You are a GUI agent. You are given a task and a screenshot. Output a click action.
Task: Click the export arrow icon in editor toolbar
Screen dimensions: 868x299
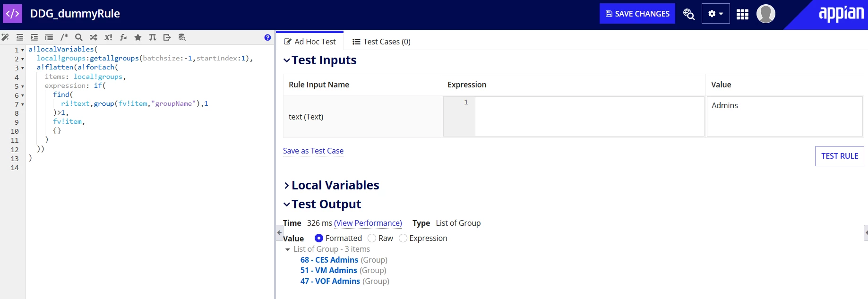click(167, 37)
